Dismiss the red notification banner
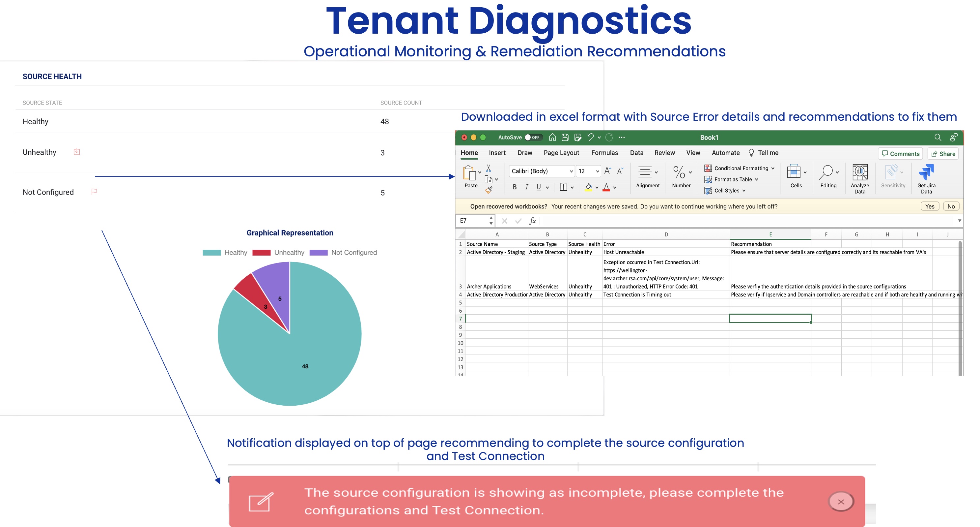 click(x=841, y=502)
